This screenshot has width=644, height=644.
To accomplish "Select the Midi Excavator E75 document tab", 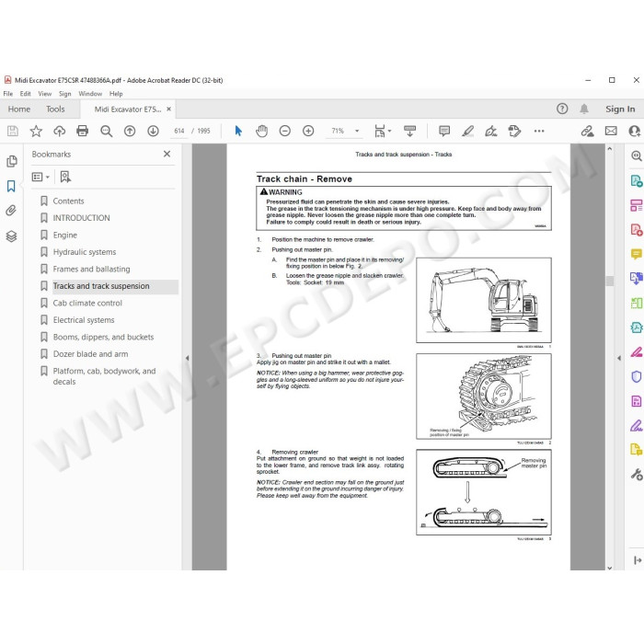I will pos(127,109).
